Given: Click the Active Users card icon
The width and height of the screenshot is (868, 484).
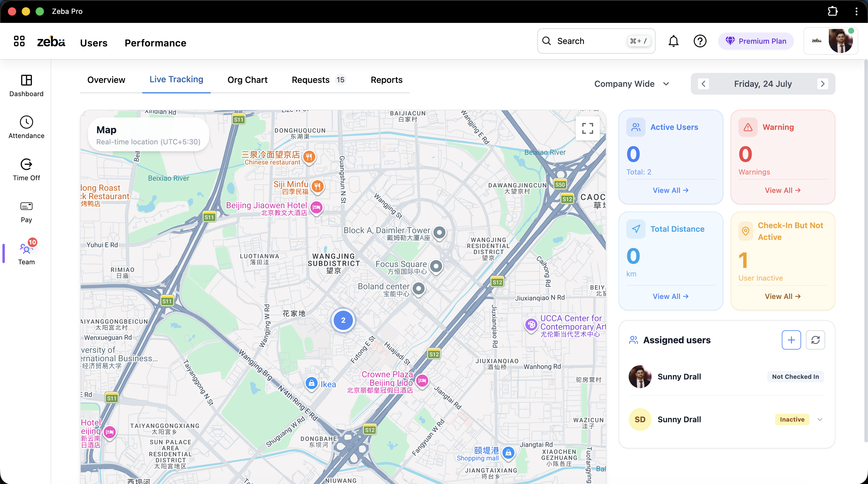Looking at the screenshot, I should [636, 127].
